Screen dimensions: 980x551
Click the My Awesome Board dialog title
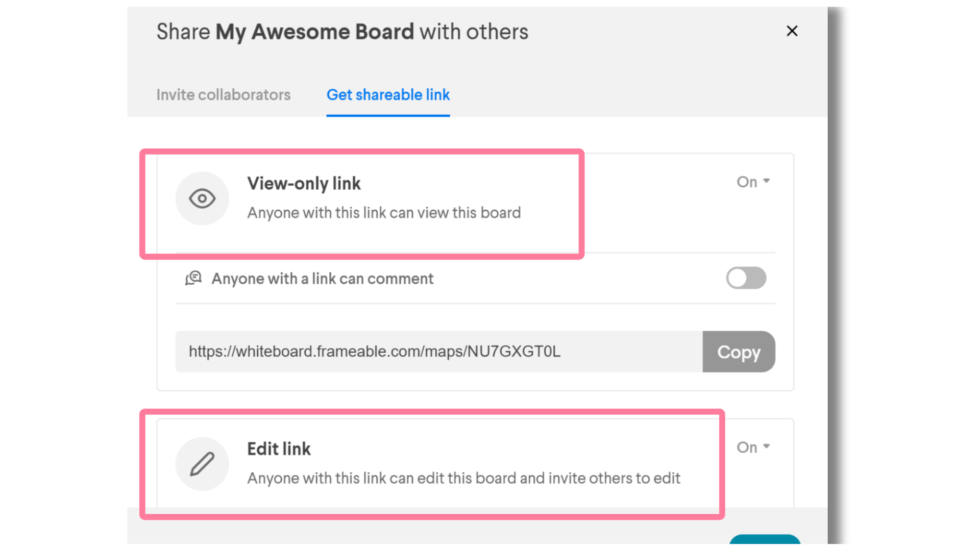(x=342, y=32)
